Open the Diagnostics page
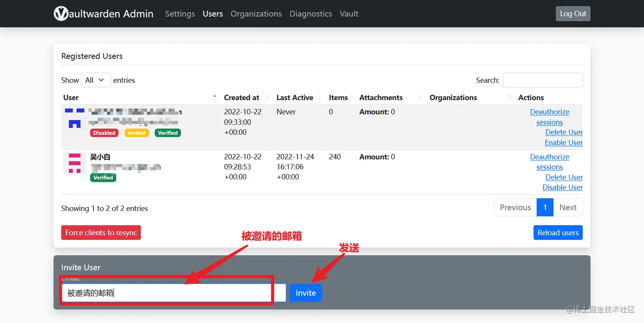This screenshot has height=323, width=644. tap(310, 14)
